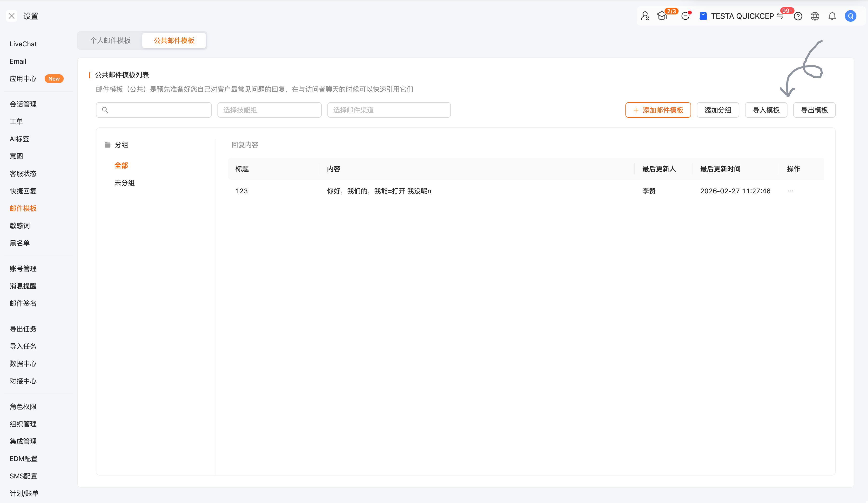
Task: Close the settings panel with X
Action: [x=12, y=16]
